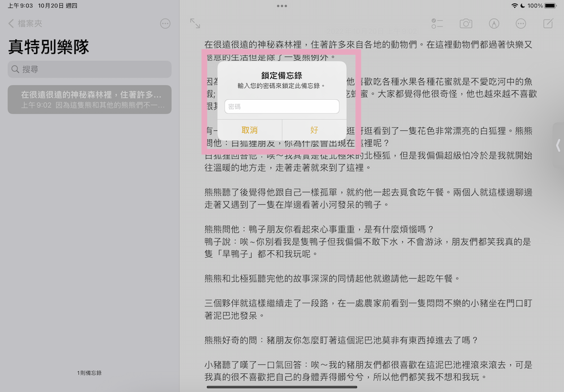Compose a new note
This screenshot has height=392, width=564.
(548, 24)
